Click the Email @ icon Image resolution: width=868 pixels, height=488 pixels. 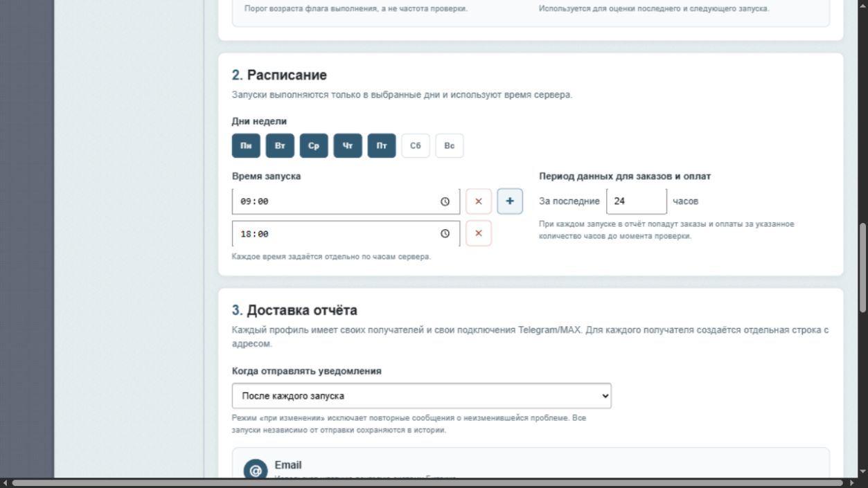(x=256, y=470)
